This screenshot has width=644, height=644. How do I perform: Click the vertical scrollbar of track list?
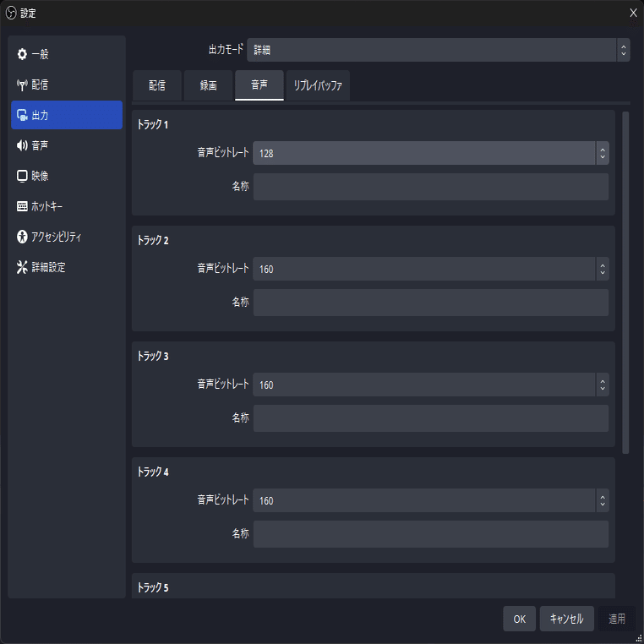(625, 282)
